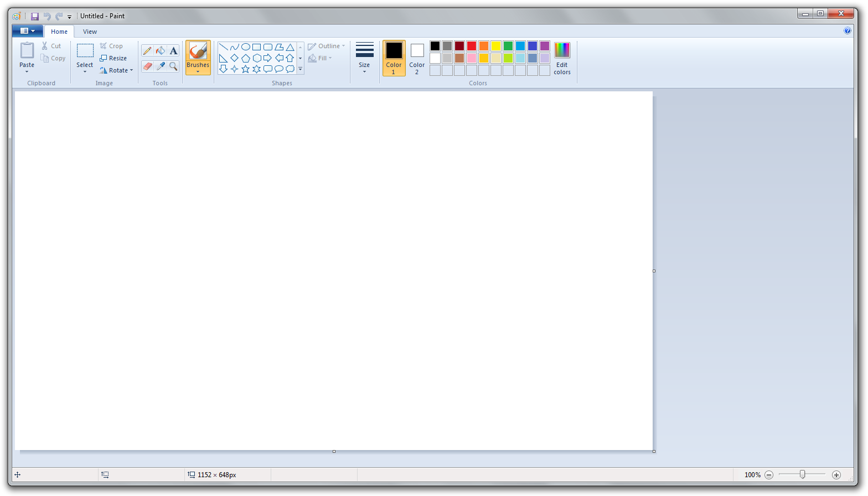Click the Crop button
This screenshot has height=496, width=868.
coord(111,46)
